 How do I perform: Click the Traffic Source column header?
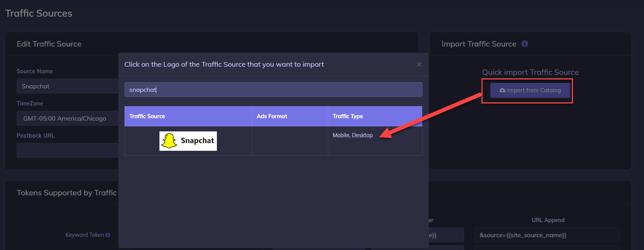[x=188, y=116]
